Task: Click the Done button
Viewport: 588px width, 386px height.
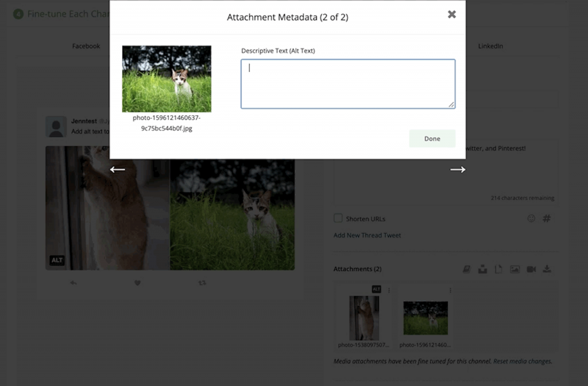Action: point(432,138)
